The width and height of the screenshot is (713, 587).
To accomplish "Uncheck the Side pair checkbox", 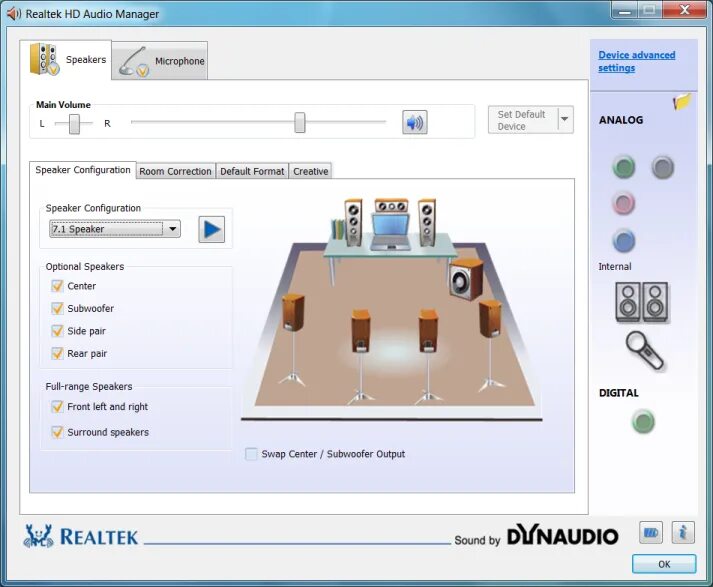I will pos(57,331).
